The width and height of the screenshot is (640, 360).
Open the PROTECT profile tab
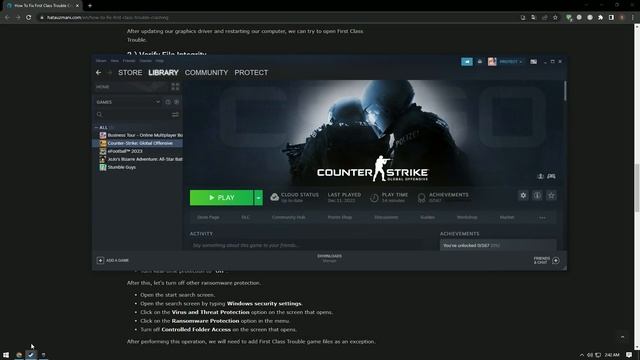click(x=251, y=73)
